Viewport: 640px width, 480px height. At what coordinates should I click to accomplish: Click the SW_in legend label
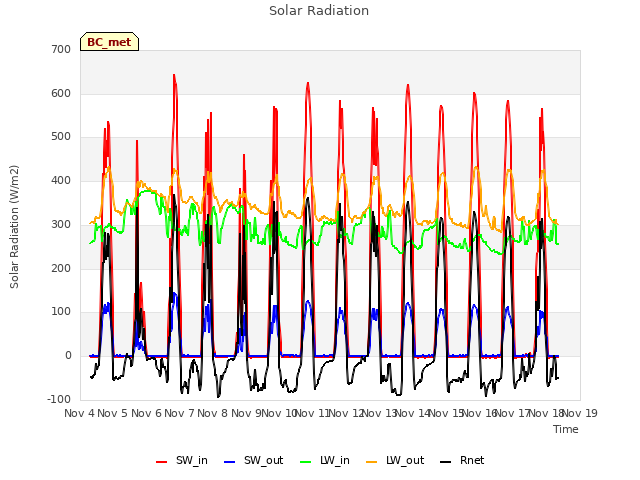tap(191, 460)
